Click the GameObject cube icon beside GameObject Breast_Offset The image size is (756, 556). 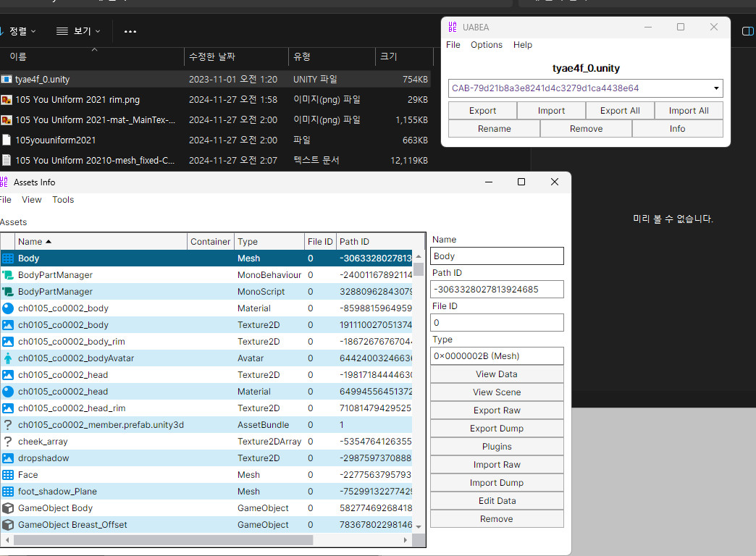pyautogui.click(x=8, y=525)
